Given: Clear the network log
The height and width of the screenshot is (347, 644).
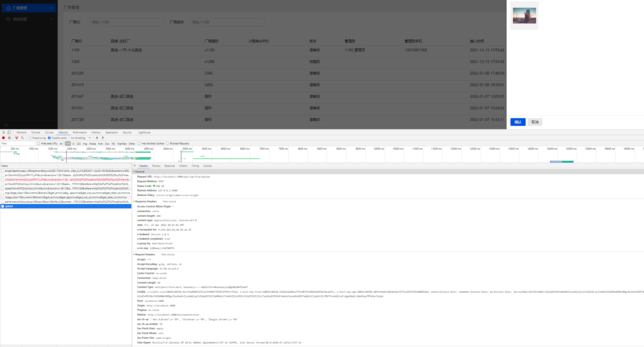Looking at the screenshot, I should click(x=9, y=138).
